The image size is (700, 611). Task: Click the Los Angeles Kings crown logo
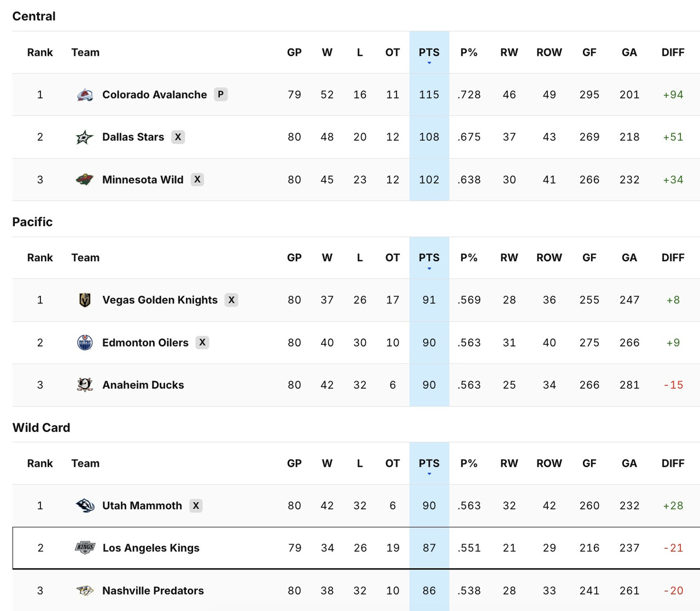(85, 548)
